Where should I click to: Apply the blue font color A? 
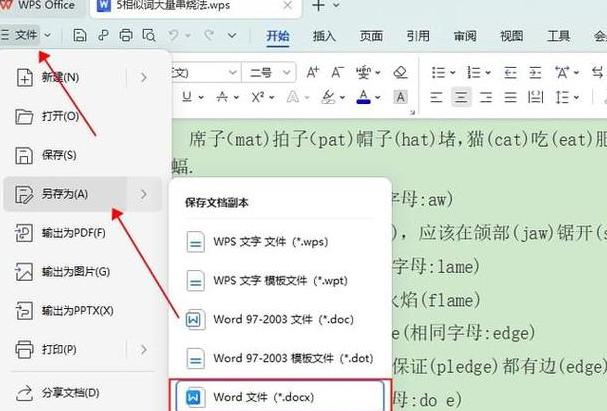(364, 96)
